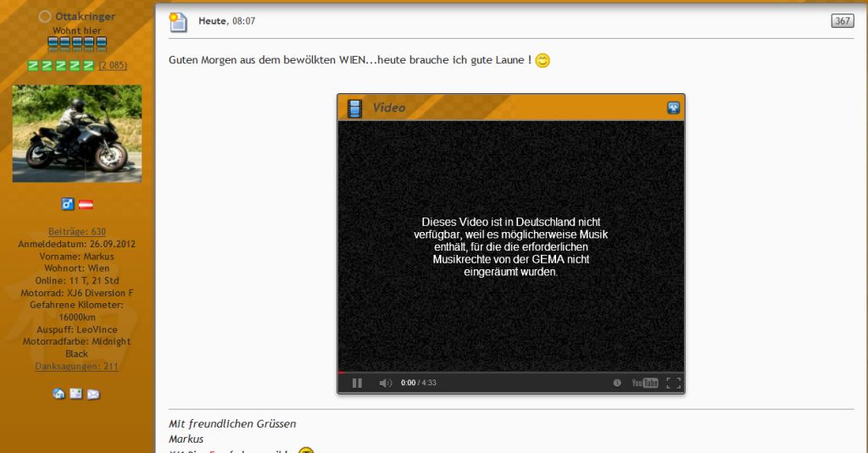Click the video progress bar
Image resolution: width=868 pixels, height=453 pixels.
click(x=510, y=372)
